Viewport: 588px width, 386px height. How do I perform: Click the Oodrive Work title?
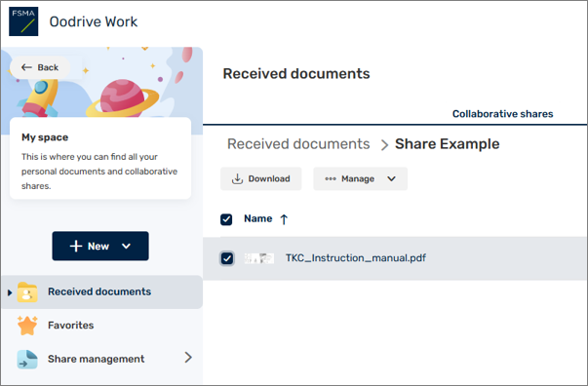(94, 21)
